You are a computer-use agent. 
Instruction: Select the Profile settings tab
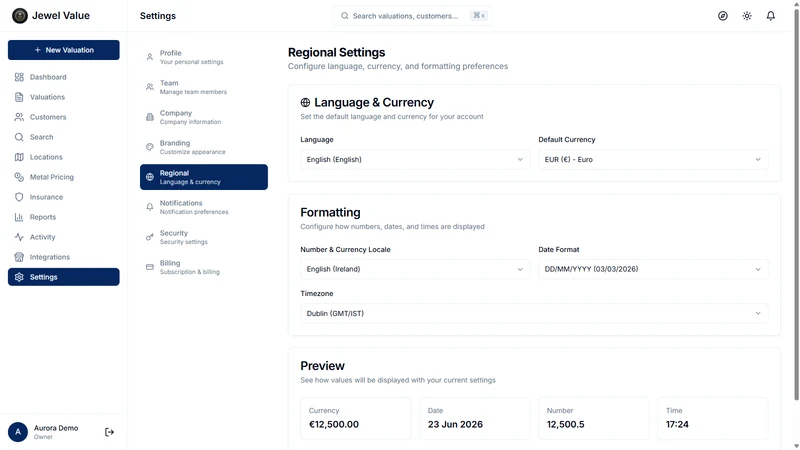coord(204,57)
